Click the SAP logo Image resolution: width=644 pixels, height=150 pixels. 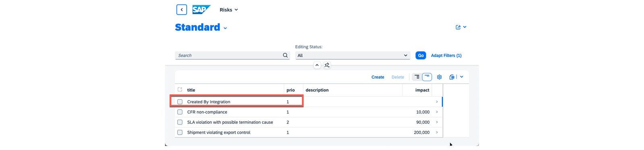201,10
